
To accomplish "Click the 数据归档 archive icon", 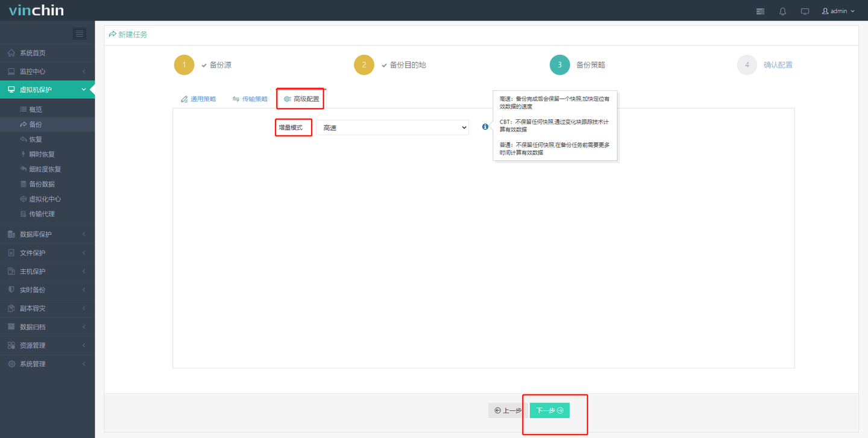I will tap(11, 327).
